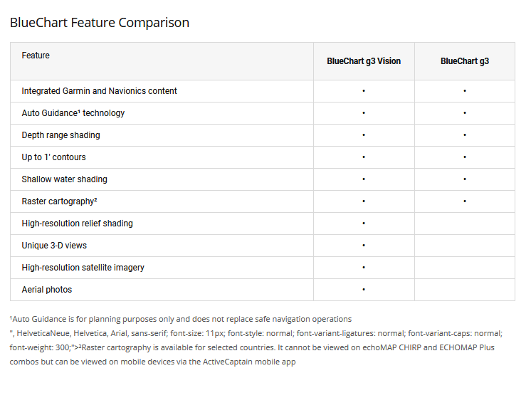Select the Up to 1' contours label

(x=53, y=157)
